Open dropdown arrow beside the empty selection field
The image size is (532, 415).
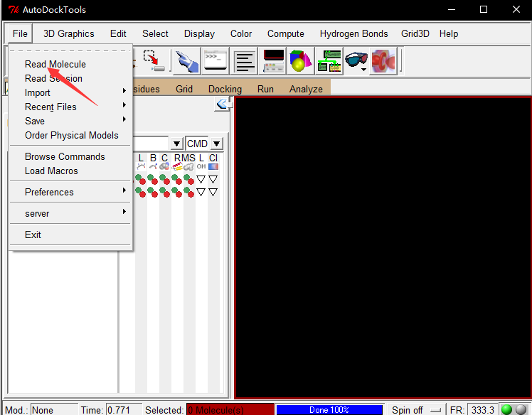(x=176, y=144)
